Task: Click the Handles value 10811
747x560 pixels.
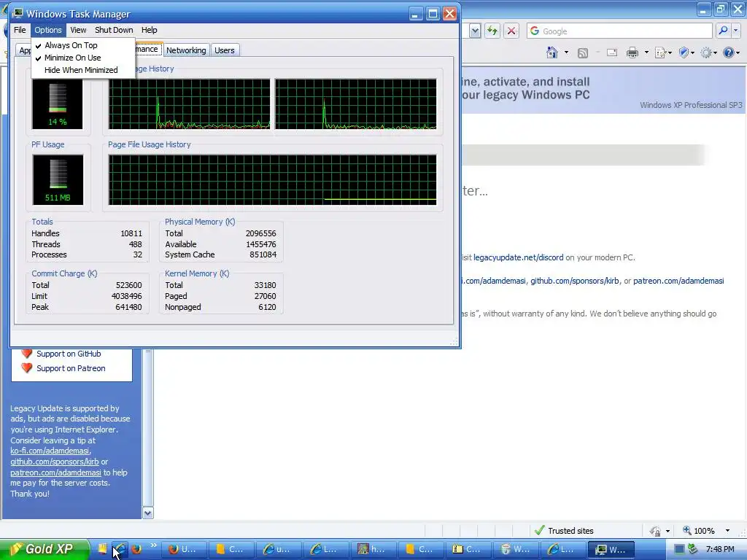Action: tap(131, 233)
